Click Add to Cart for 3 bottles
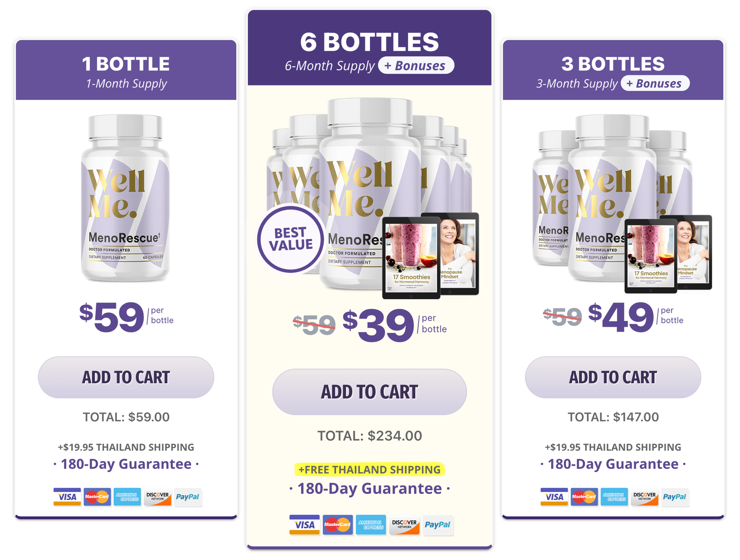This screenshot has height=560, width=740. point(613,377)
